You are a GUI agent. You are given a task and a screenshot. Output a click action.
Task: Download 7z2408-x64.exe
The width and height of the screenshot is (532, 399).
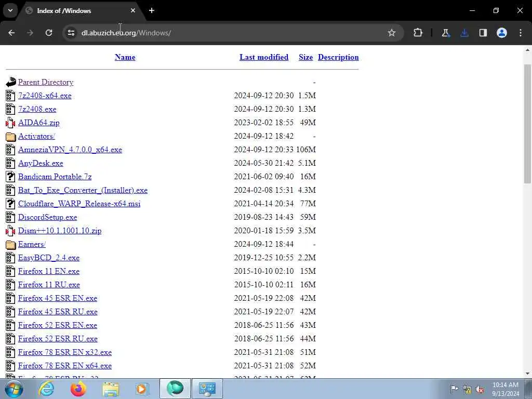tap(45, 96)
